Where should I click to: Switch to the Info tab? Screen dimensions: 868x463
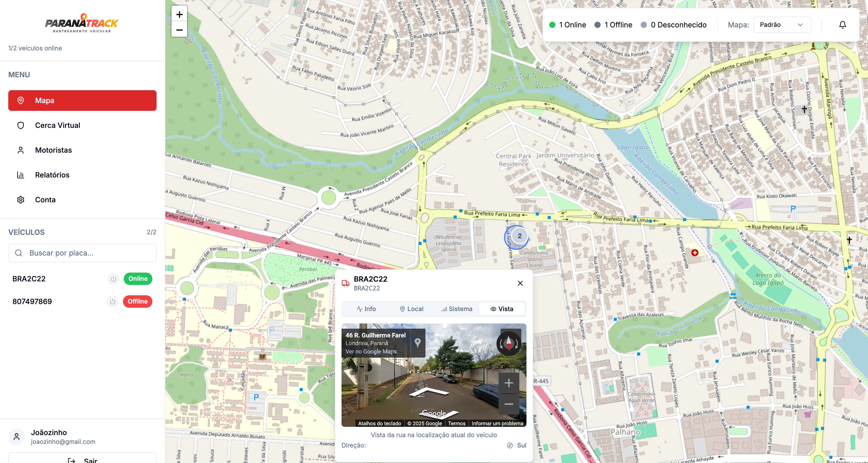[x=367, y=309]
